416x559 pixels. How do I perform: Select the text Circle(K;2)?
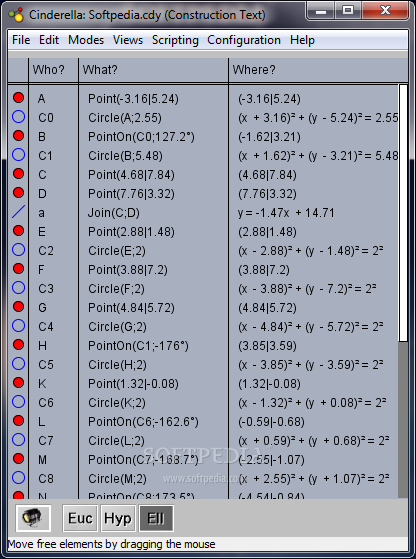(x=117, y=403)
